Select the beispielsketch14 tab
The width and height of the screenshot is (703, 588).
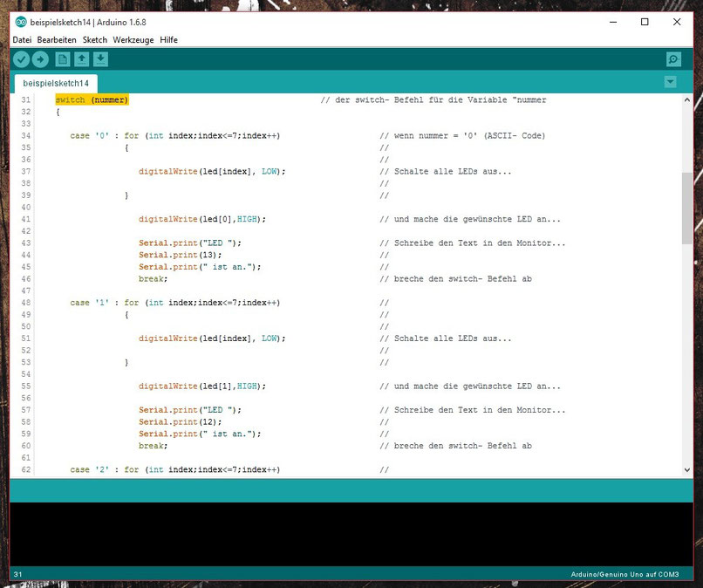tap(56, 84)
